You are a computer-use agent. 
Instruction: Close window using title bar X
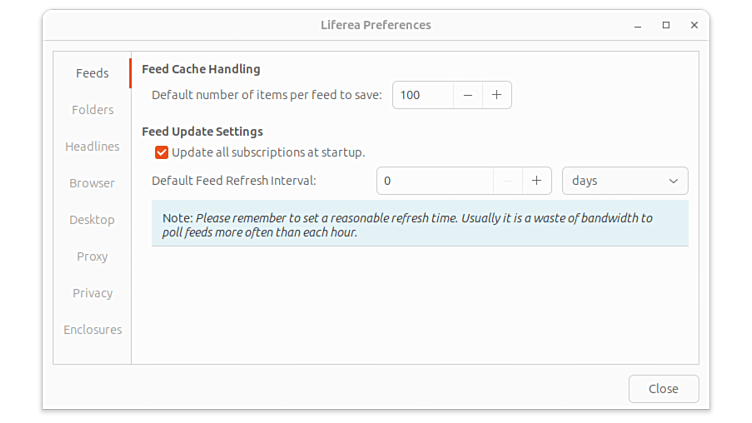(694, 25)
